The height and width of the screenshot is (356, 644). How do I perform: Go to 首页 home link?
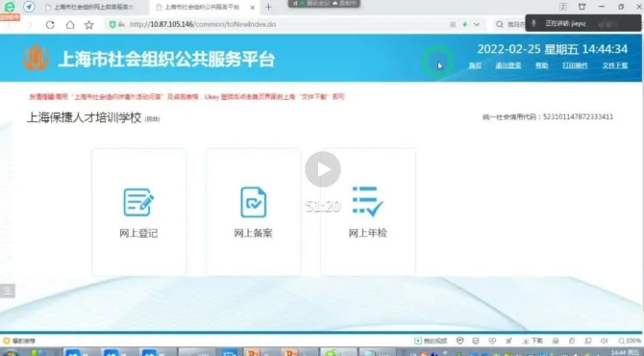pos(475,65)
